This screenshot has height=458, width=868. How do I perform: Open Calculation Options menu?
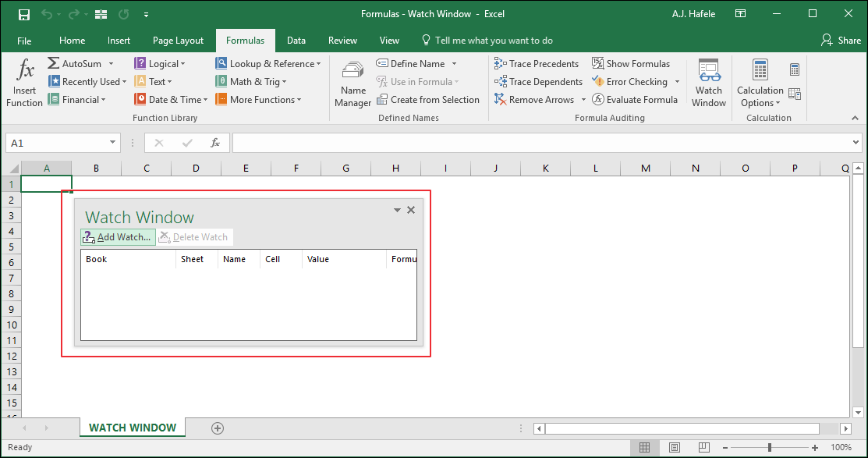tap(760, 83)
